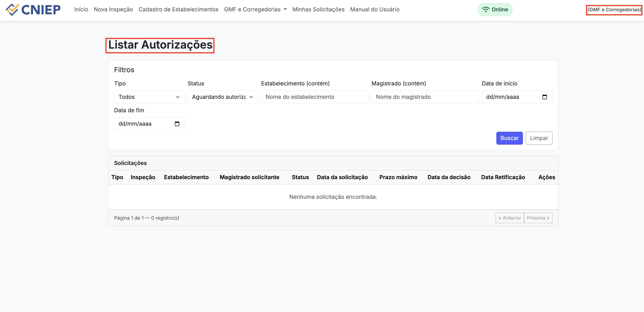
Task: Click the Buscar button
Action: point(509,138)
